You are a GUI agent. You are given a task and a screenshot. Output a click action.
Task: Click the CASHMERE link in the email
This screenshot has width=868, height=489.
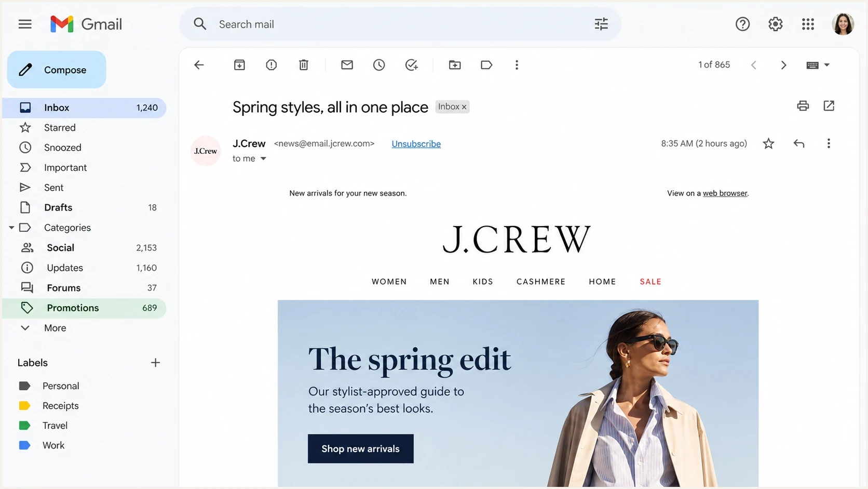coord(541,282)
